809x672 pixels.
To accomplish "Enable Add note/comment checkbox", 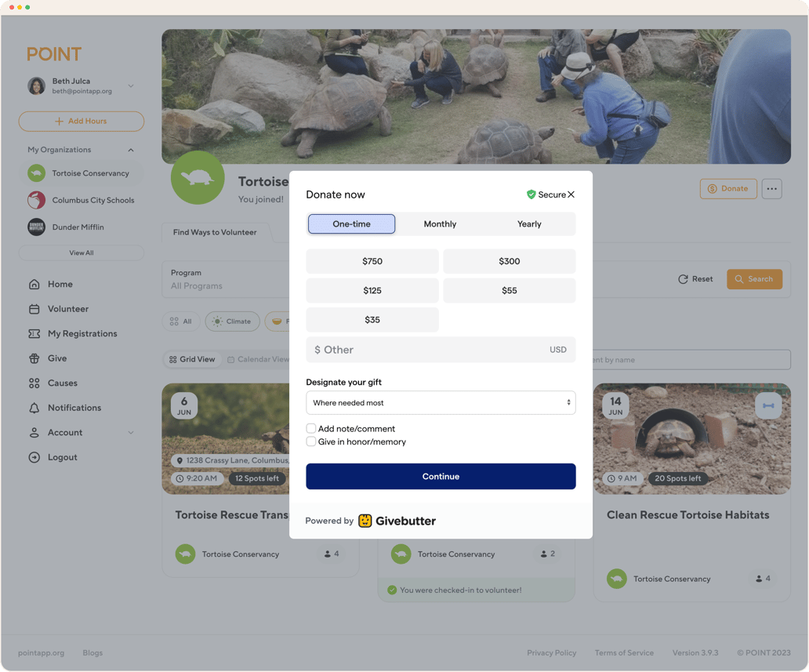I will click(311, 429).
